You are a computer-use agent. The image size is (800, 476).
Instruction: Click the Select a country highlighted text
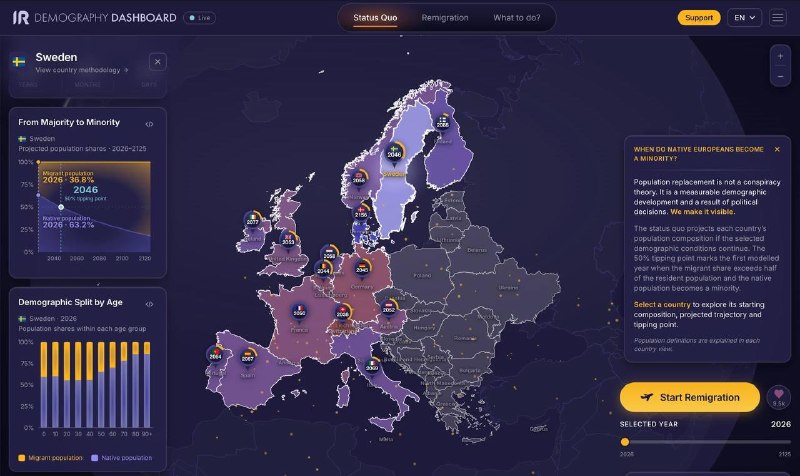point(662,305)
